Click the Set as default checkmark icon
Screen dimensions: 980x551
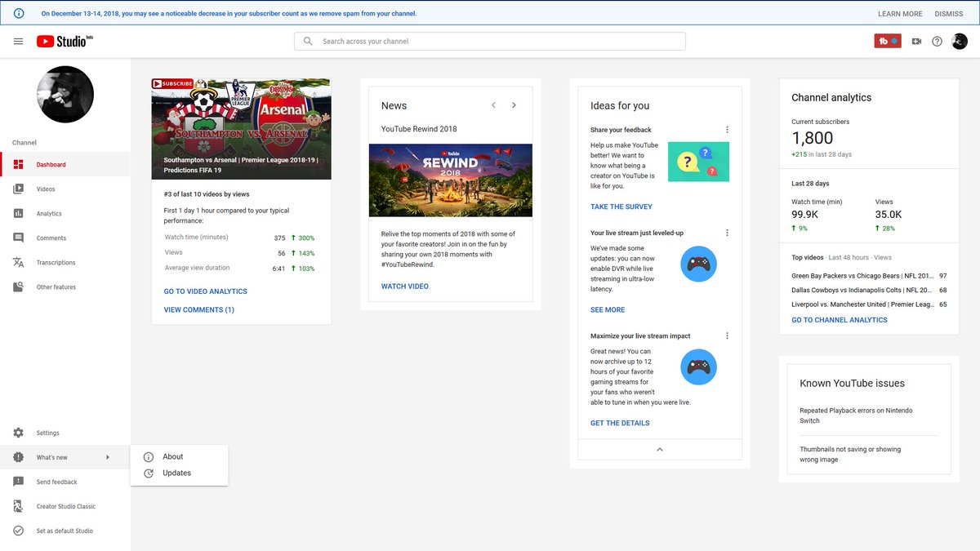click(x=18, y=531)
